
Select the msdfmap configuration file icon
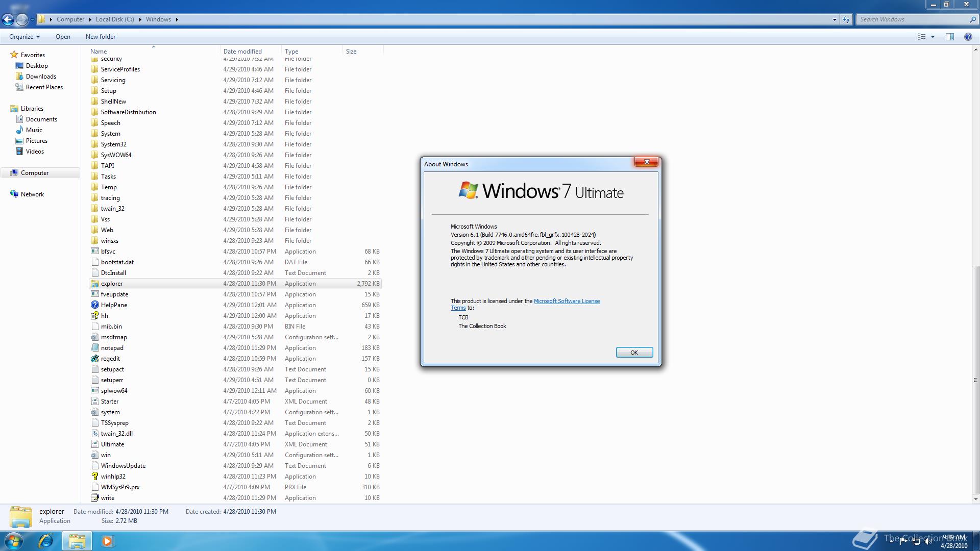tap(95, 337)
